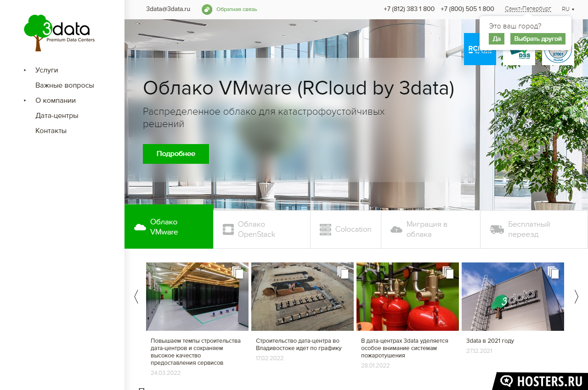Viewport: 588px width, 390px height.
Task: Select the Облако VMware tab
Action: coord(169,227)
